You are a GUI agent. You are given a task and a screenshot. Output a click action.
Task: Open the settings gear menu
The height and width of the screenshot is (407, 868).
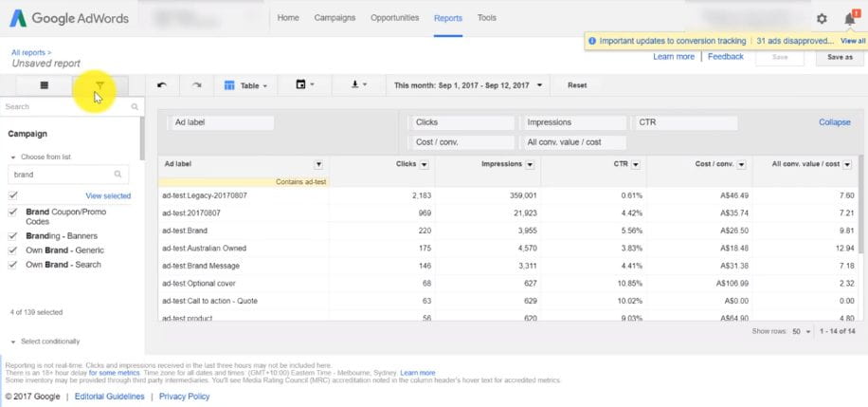tap(822, 19)
